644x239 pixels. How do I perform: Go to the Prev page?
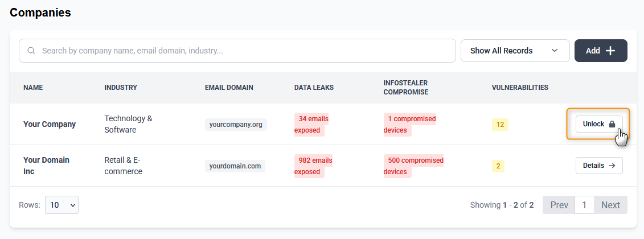coord(559,205)
